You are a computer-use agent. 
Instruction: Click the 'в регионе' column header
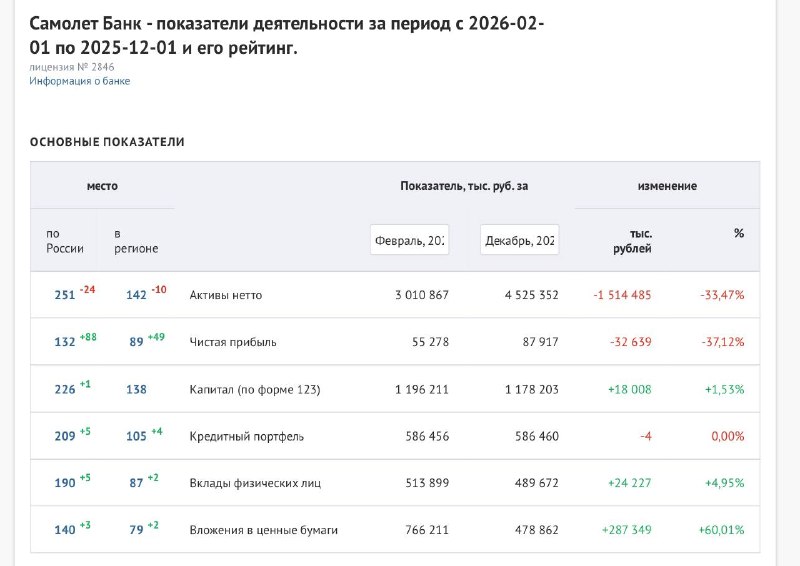coord(136,241)
